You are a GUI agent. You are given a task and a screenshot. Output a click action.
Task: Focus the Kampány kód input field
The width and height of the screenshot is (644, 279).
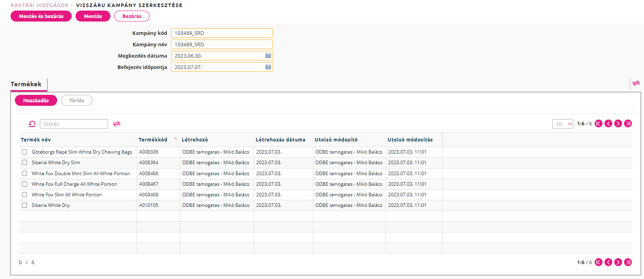click(222, 33)
